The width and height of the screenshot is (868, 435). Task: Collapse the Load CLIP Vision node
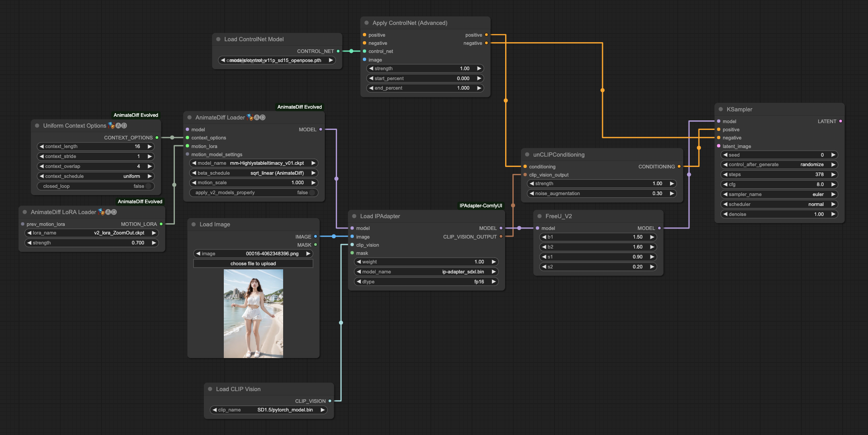click(209, 389)
